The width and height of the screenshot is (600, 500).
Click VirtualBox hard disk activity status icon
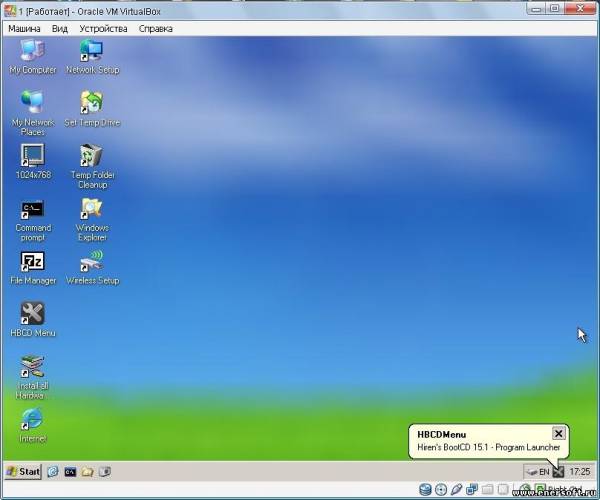point(425,489)
